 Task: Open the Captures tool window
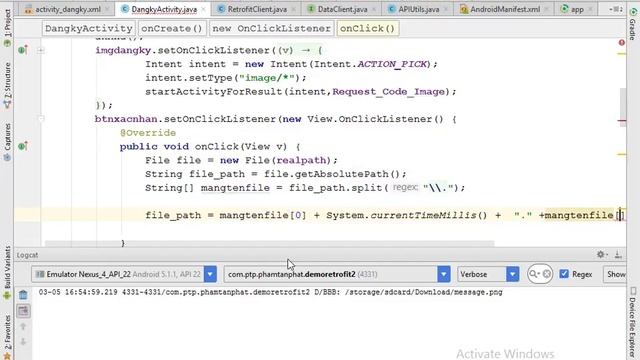tap(7, 142)
